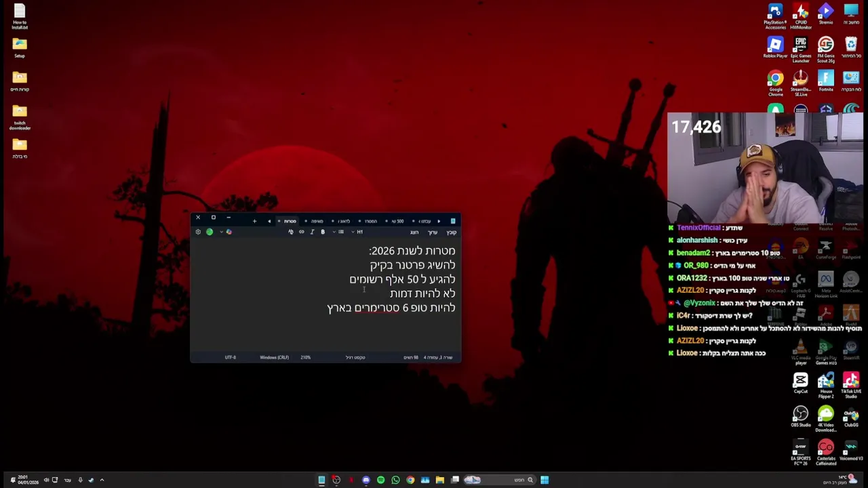Screen dimensions: 868x488
Task: Open CPUID HWMonitor desktop shortcut
Action: (x=801, y=16)
